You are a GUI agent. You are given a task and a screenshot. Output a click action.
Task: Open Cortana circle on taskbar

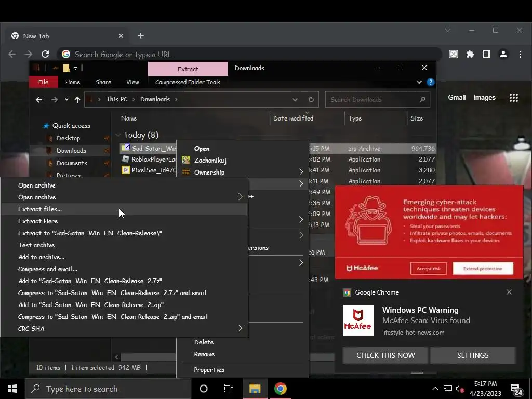[203, 389]
